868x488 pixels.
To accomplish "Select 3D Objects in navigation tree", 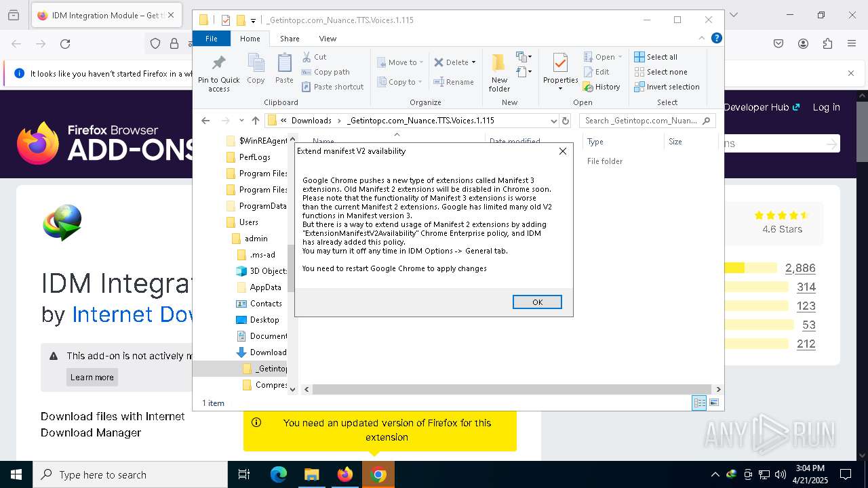I will [262, 271].
